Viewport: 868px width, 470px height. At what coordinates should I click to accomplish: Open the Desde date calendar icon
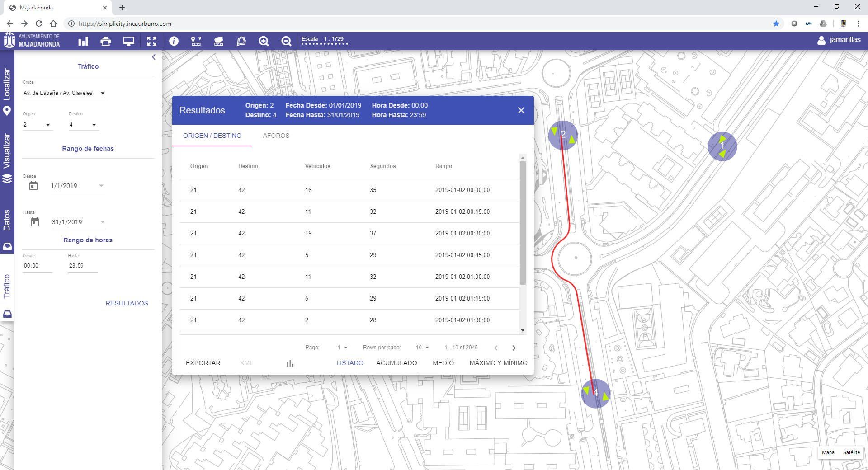click(33, 186)
